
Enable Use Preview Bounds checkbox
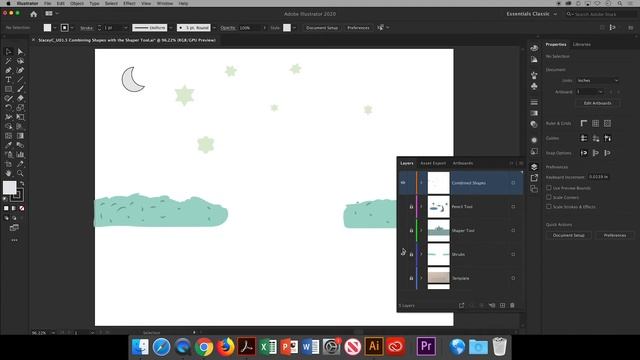click(x=549, y=188)
